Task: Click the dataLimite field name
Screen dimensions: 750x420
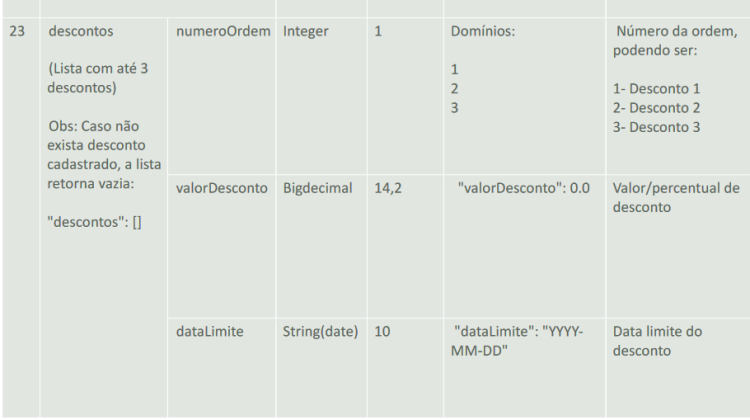Action: click(x=210, y=332)
